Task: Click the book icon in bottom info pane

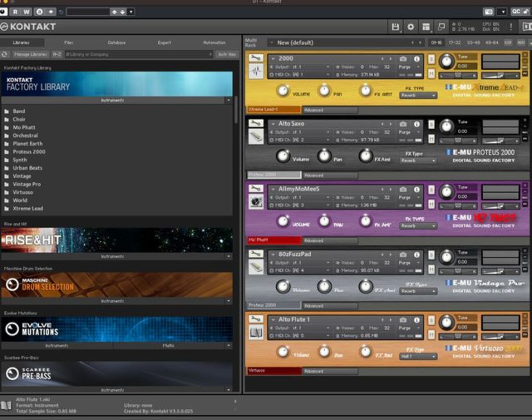Action: [6, 405]
